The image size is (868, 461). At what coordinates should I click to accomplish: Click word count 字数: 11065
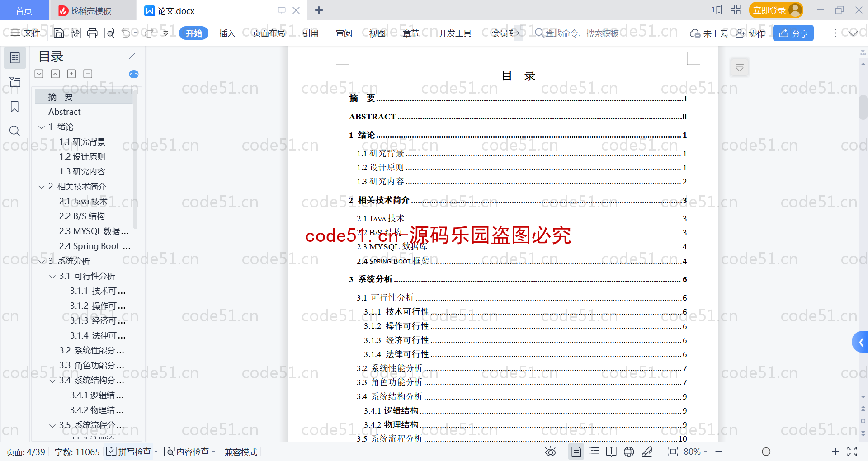(77, 452)
